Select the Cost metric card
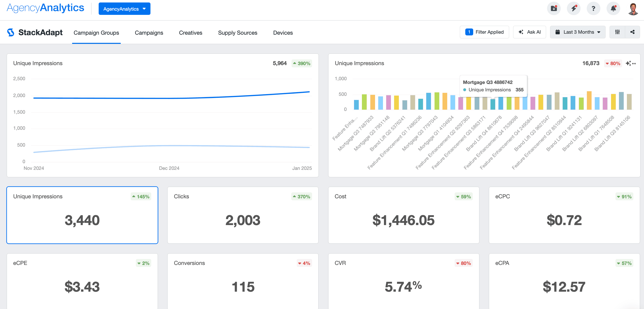This screenshot has width=644, height=309. [403, 215]
